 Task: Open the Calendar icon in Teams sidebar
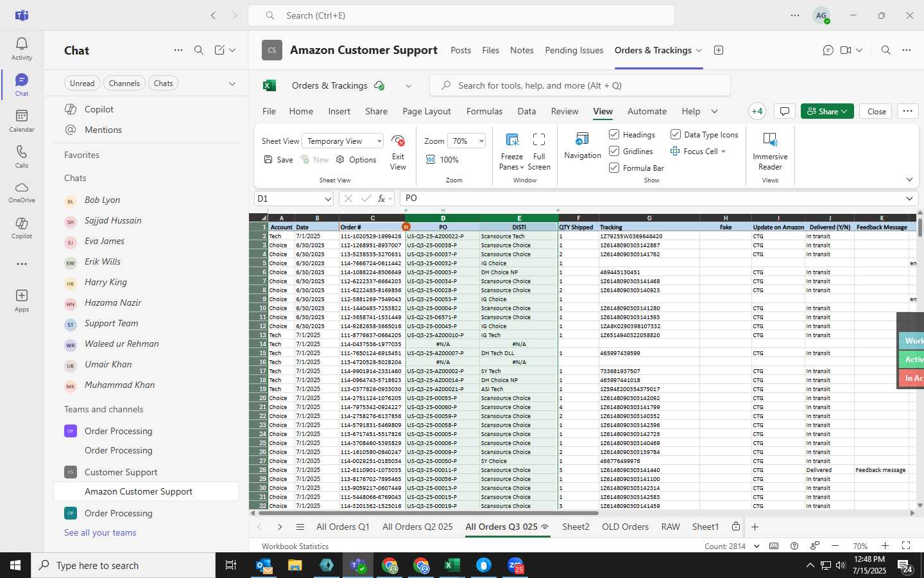[21, 121]
